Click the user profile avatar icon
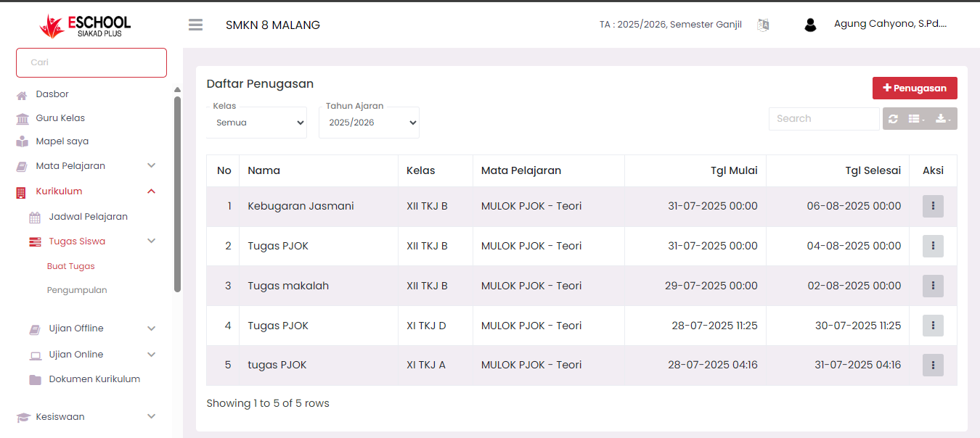The width and height of the screenshot is (980, 438). coord(810,25)
